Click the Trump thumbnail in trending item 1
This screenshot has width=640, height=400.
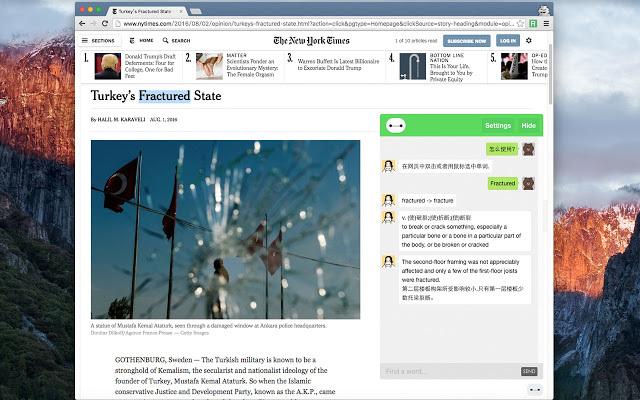[108, 66]
